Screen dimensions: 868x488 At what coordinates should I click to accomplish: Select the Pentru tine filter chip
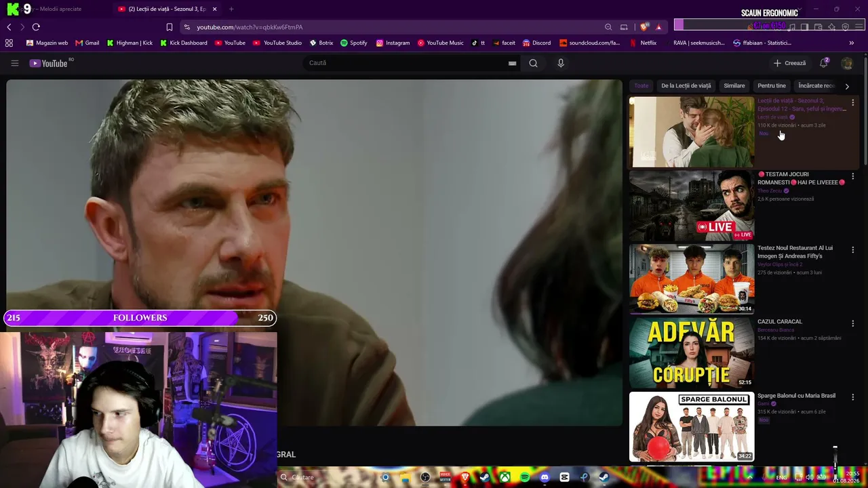tap(772, 86)
